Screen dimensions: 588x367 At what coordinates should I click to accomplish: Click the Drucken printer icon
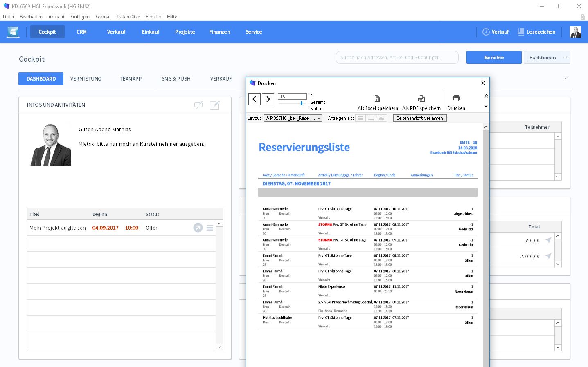tap(456, 98)
